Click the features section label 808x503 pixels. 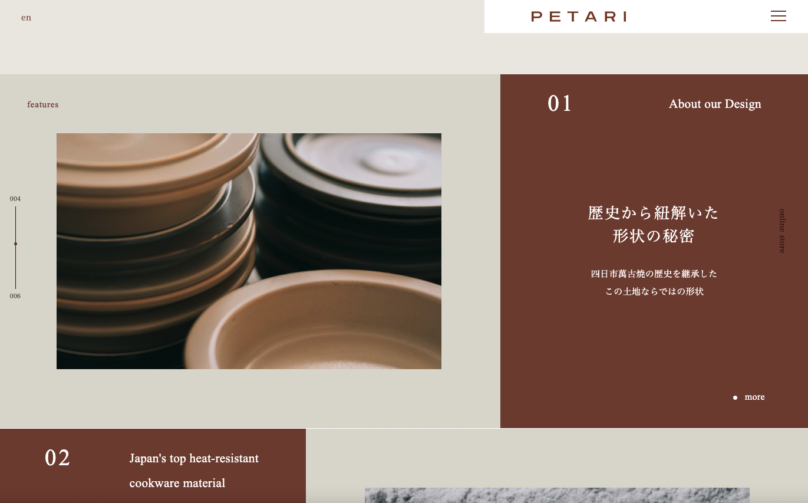click(43, 104)
